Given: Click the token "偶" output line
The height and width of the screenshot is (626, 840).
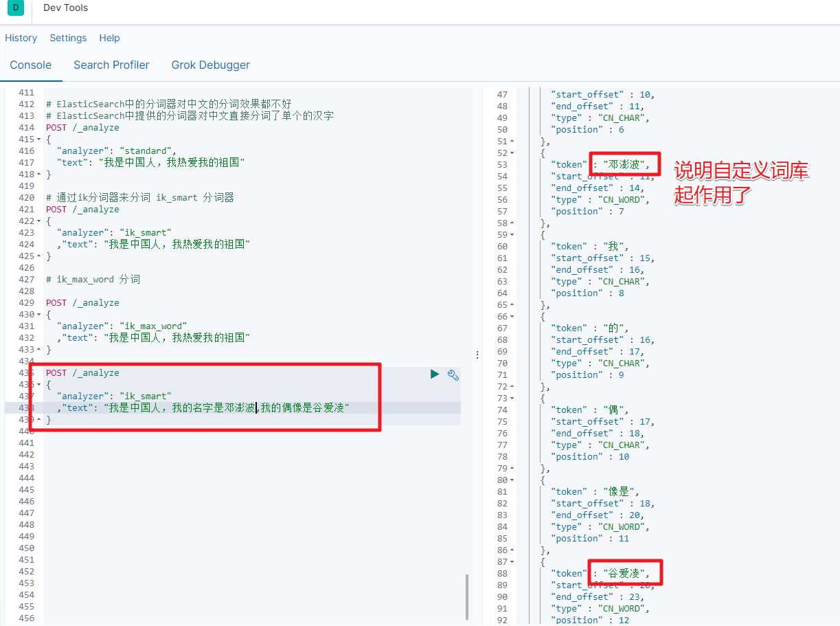Looking at the screenshot, I should tap(590, 410).
